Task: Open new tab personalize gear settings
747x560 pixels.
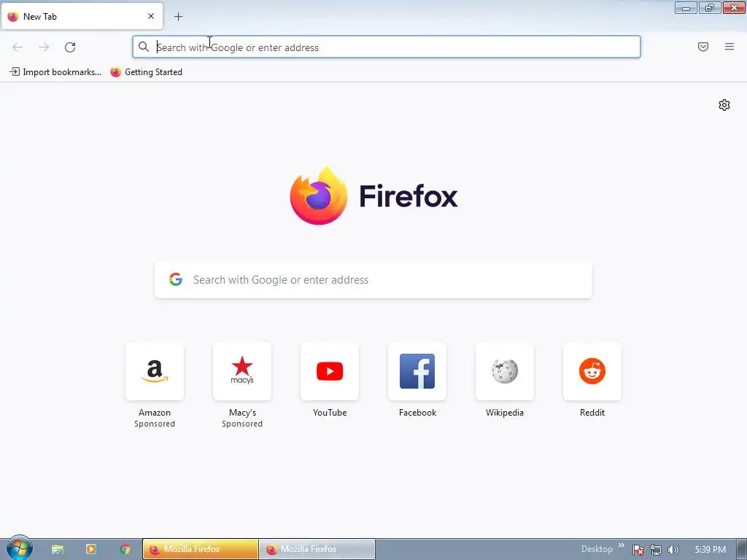Action: click(x=724, y=105)
